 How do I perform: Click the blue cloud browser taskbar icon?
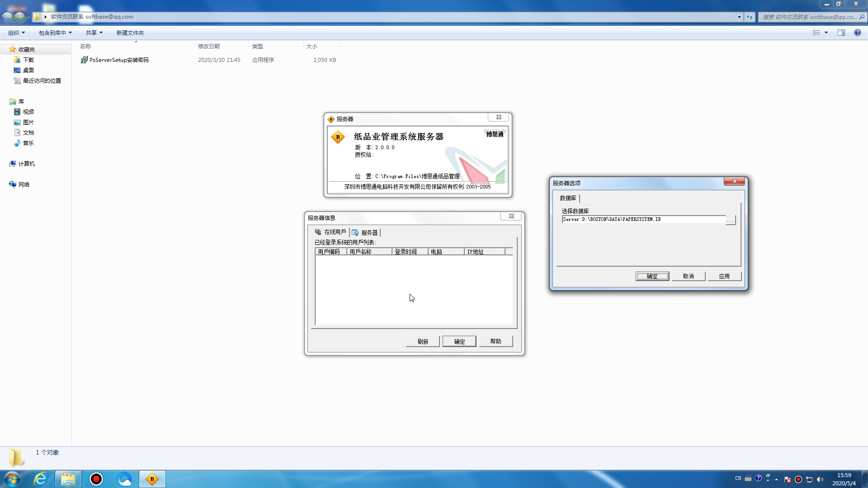(x=124, y=479)
